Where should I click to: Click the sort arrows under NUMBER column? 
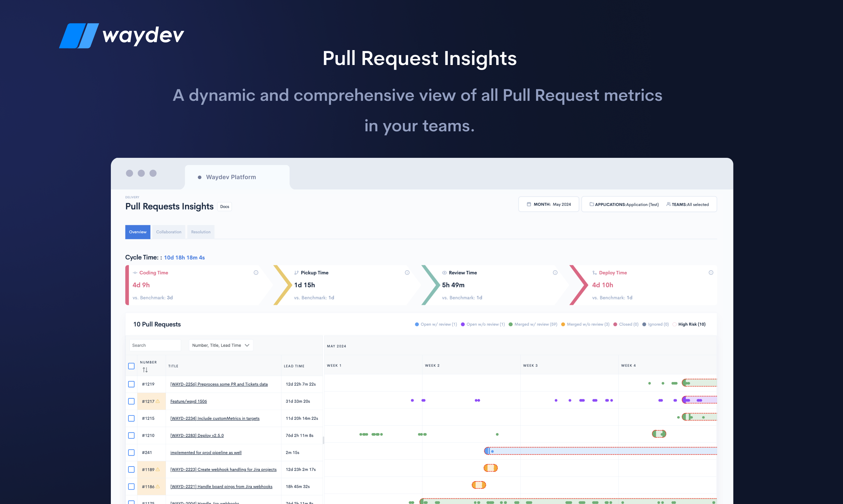pyautogui.click(x=145, y=370)
